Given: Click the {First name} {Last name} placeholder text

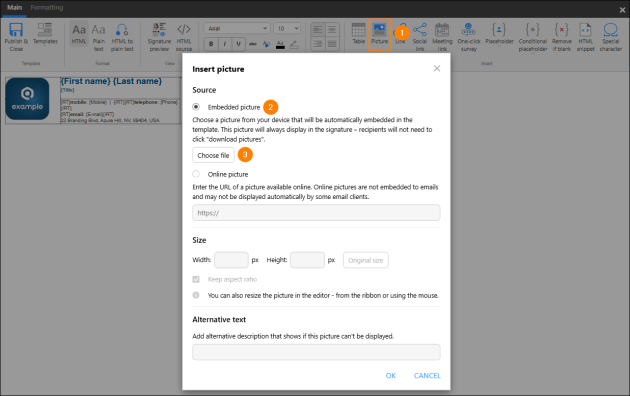Looking at the screenshot, I should (x=111, y=81).
